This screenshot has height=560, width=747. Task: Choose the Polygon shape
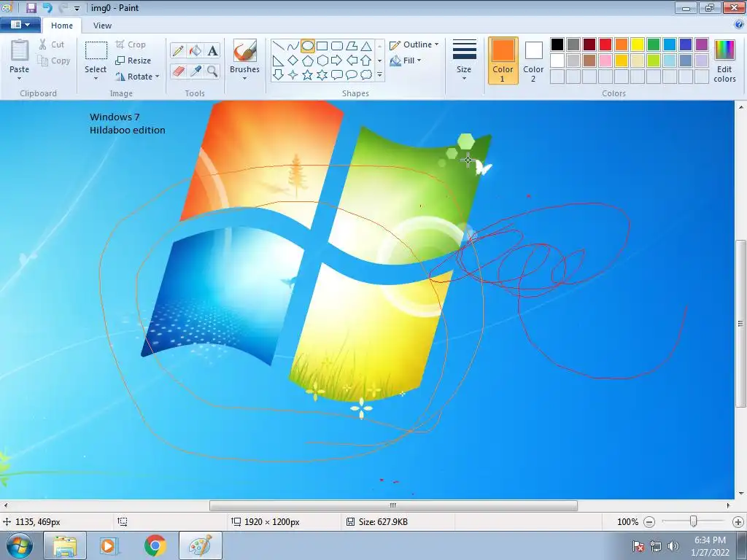[x=352, y=46]
